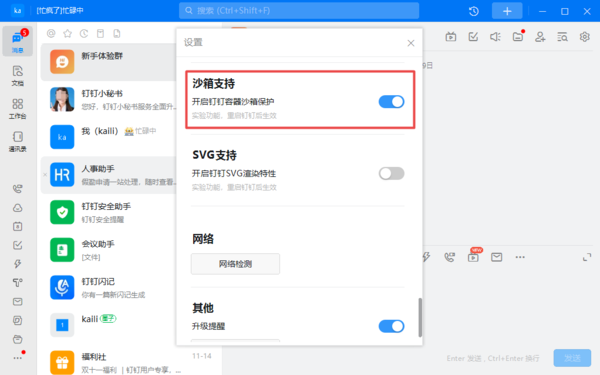Click the 发送 send button

pyautogui.click(x=572, y=358)
